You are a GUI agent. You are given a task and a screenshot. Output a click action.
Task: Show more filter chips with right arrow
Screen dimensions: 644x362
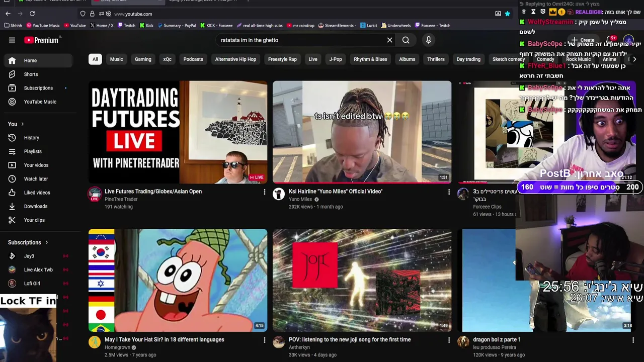(634, 59)
